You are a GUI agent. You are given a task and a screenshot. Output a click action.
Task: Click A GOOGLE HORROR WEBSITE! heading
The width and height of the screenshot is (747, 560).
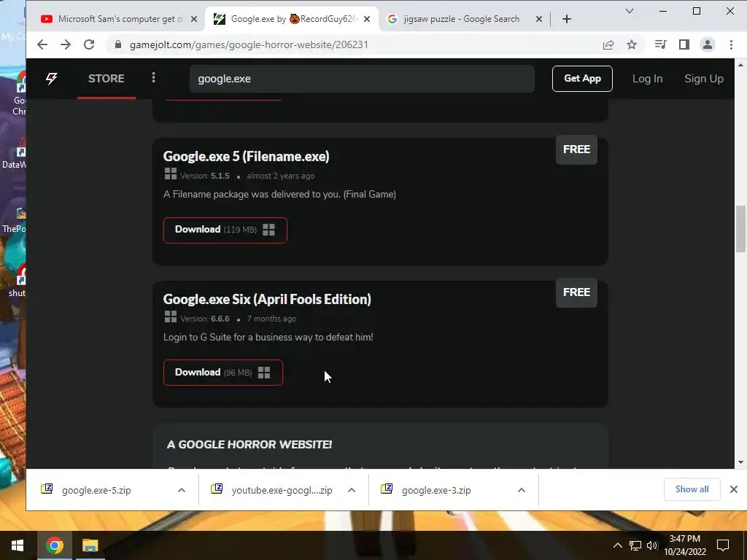[249, 444]
